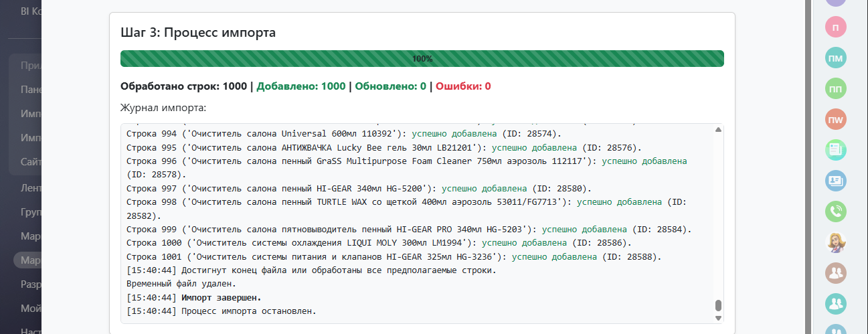Open the teal "ПМ" chat avatar
The height and width of the screenshot is (334, 868).
(x=836, y=58)
